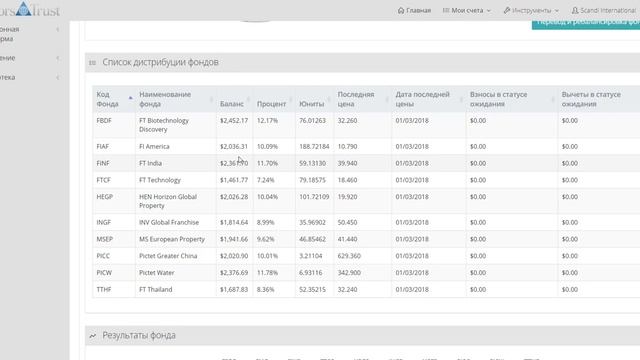Click the user icon beside Scandi International
Screen dimensions: 640x360
(575, 10)
